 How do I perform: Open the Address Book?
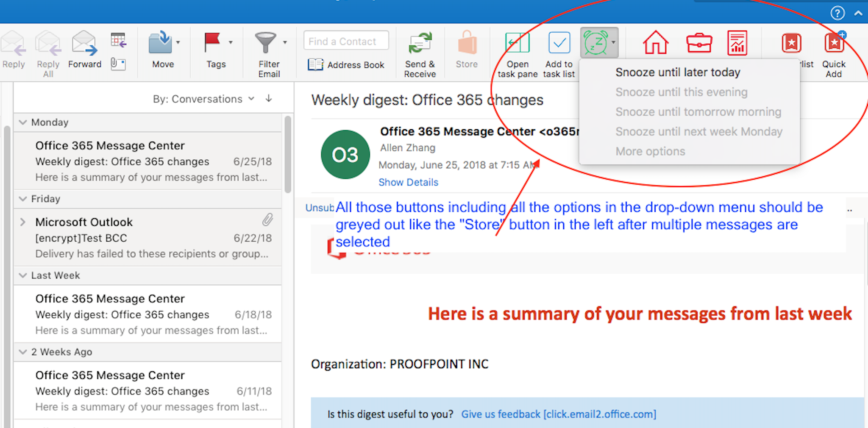tap(346, 65)
